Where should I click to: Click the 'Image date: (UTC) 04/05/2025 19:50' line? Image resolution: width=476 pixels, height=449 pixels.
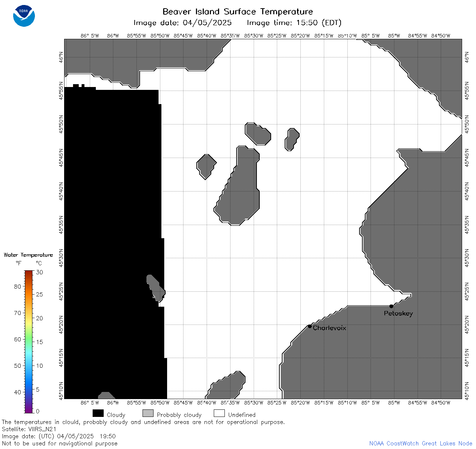59,437
